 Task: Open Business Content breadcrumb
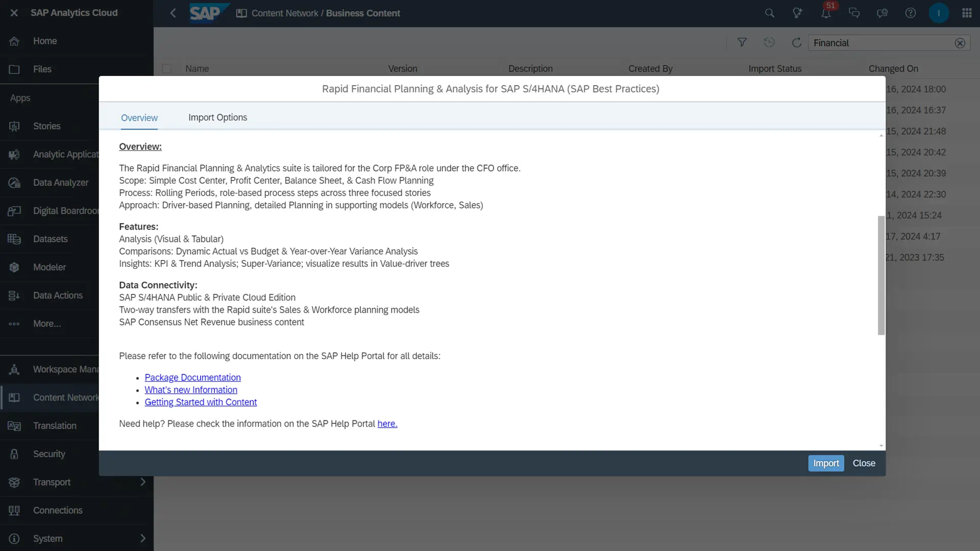363,13
